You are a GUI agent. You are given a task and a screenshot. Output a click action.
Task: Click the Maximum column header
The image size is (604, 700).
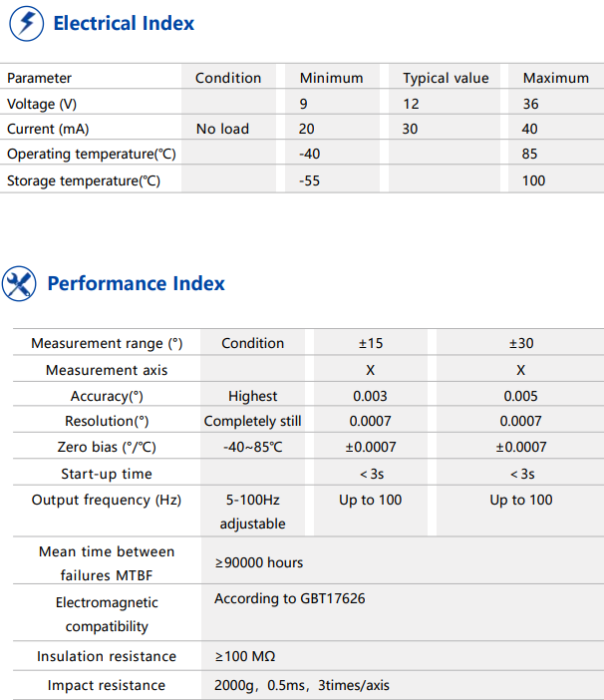[x=556, y=78]
